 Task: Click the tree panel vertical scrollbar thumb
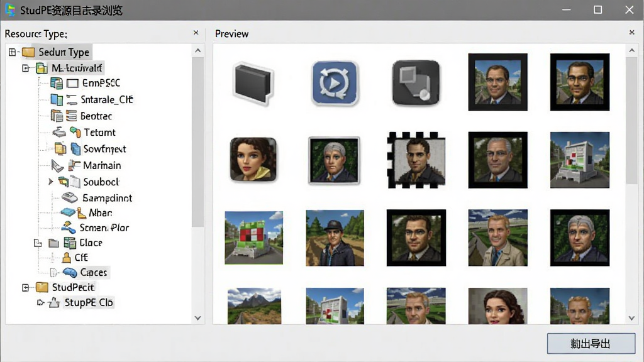coord(198,142)
